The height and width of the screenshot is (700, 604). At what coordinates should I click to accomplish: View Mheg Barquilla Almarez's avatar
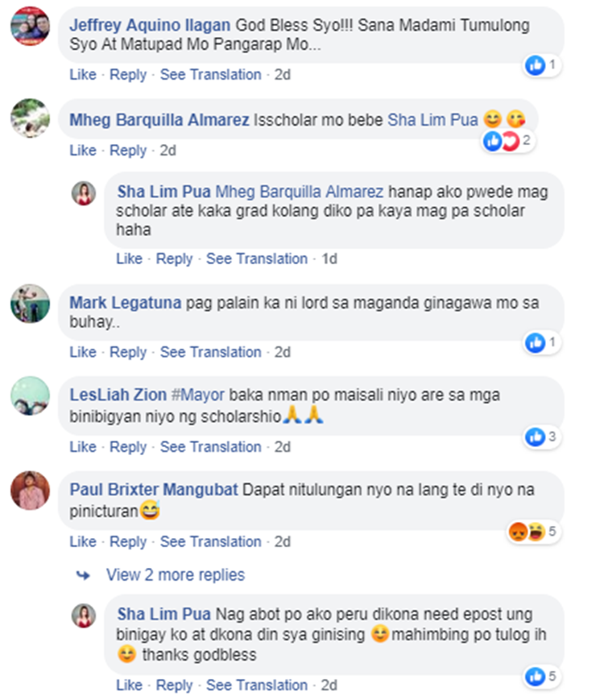coord(30,118)
